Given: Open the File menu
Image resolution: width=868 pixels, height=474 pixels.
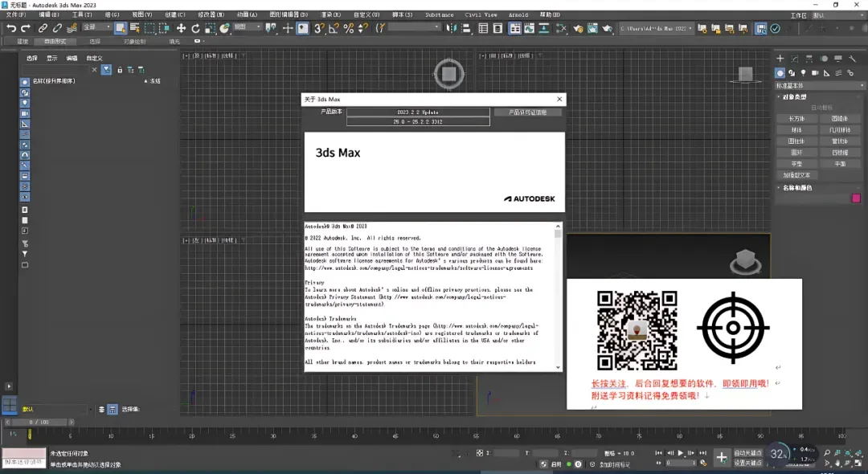Looking at the screenshot, I should (15, 15).
